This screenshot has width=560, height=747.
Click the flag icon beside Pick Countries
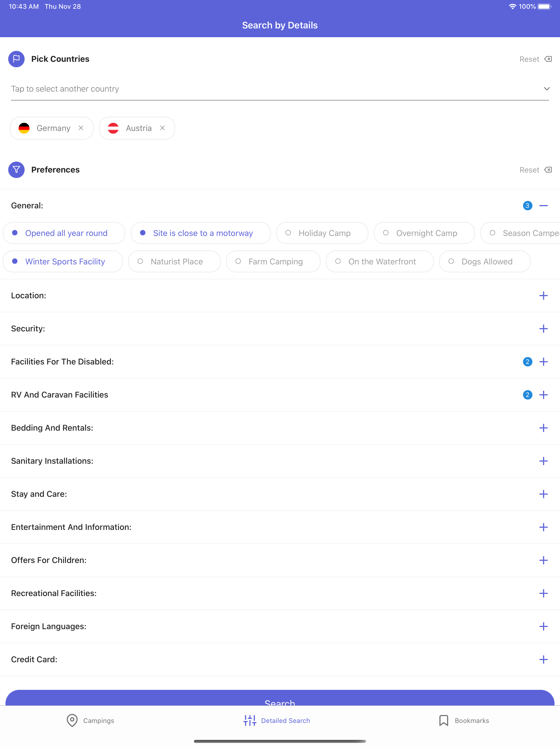(16, 59)
